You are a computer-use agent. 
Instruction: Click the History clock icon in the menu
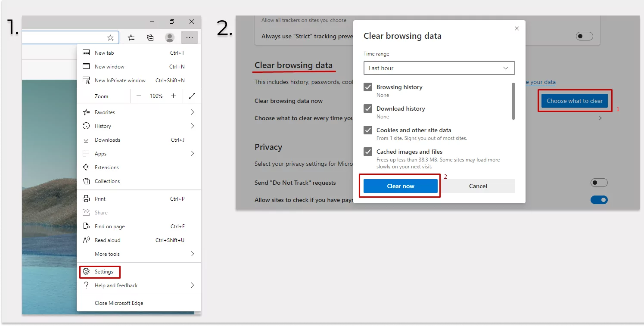point(86,126)
